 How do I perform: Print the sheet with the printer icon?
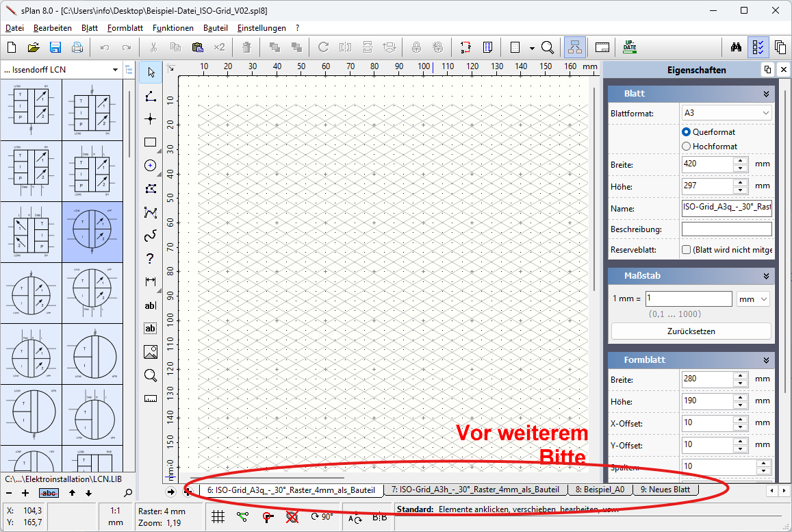point(77,47)
